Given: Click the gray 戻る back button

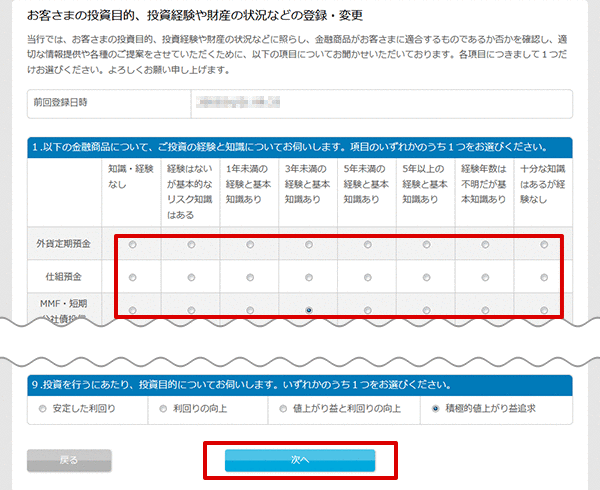Looking at the screenshot, I should 68,460.
